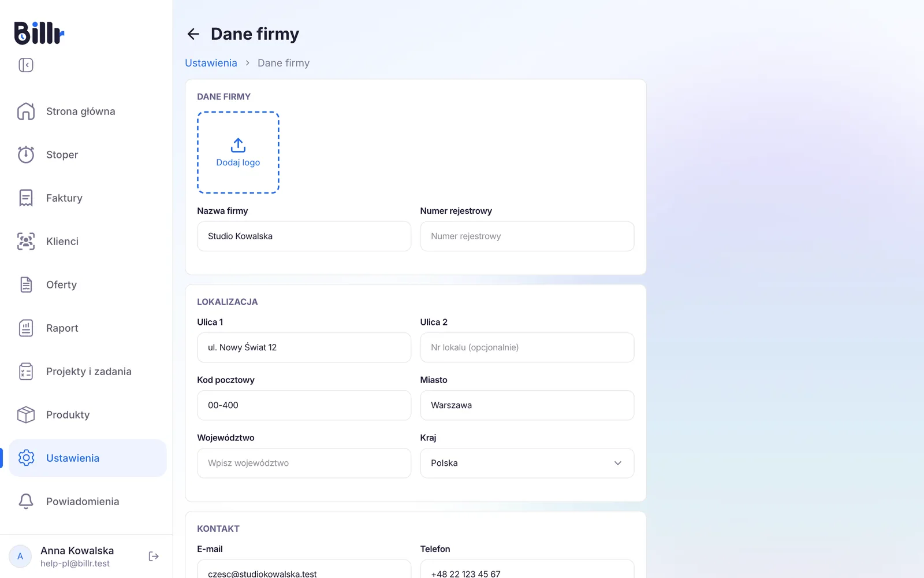Viewport: 924px width, 578px height.
Task: Click the Oferty document icon
Action: pos(26,284)
